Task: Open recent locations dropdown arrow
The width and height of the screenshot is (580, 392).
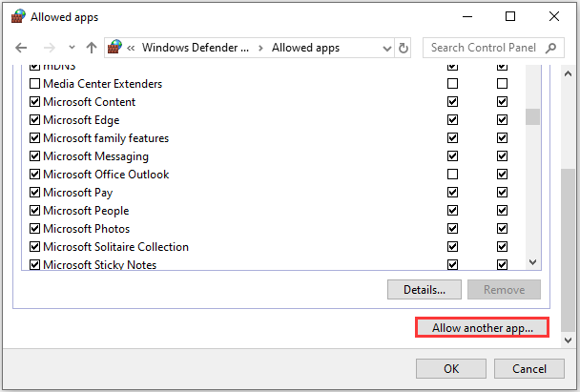Action: pyautogui.click(x=72, y=48)
